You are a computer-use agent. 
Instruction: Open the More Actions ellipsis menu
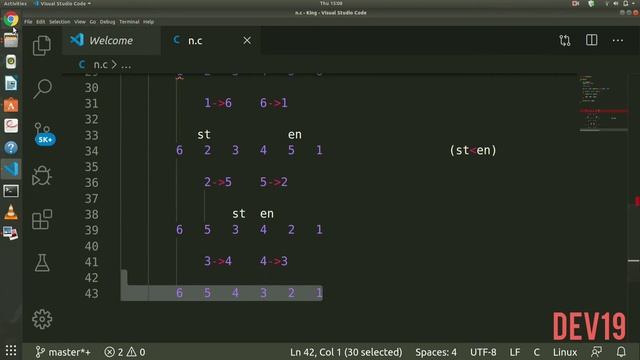point(618,40)
